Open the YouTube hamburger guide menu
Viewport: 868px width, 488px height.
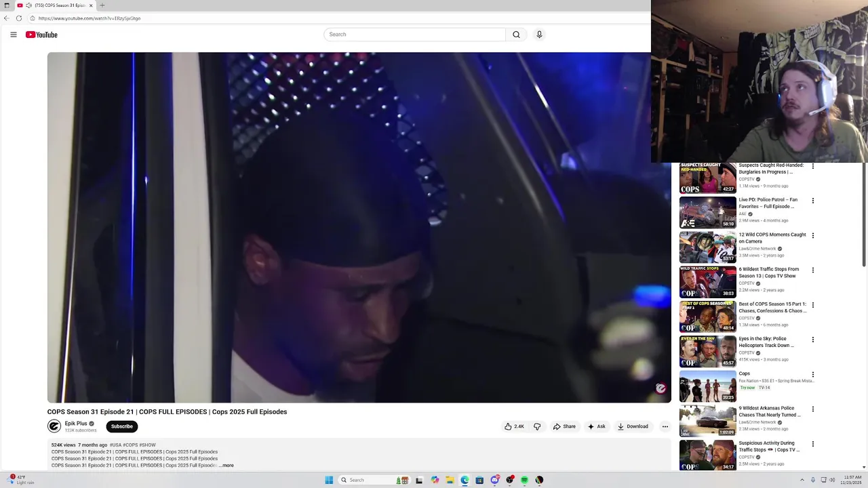coord(14,35)
